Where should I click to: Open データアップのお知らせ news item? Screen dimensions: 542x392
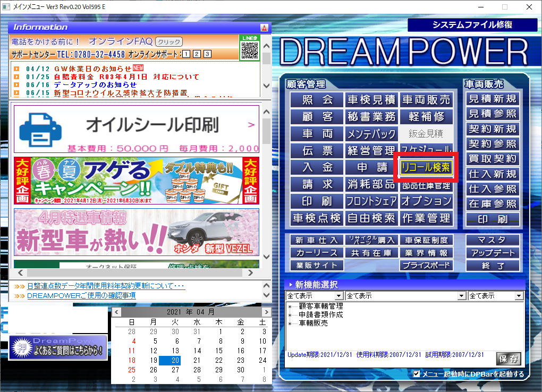point(95,84)
